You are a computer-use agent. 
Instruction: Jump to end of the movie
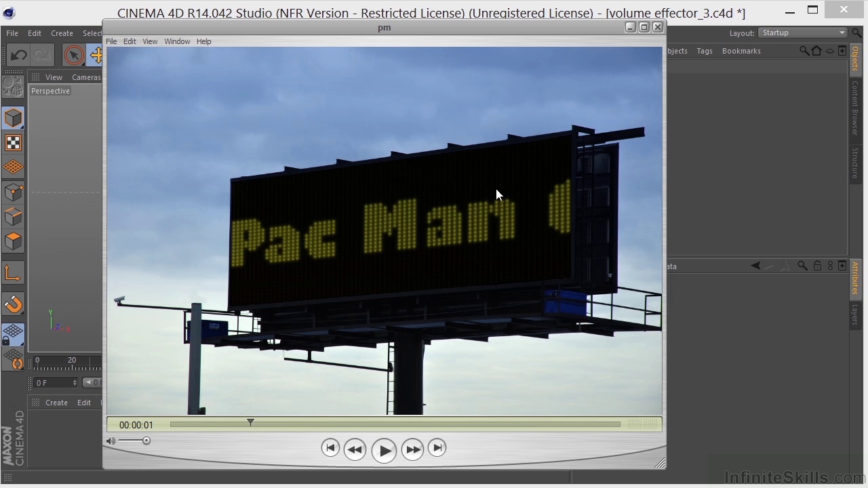pyautogui.click(x=437, y=448)
